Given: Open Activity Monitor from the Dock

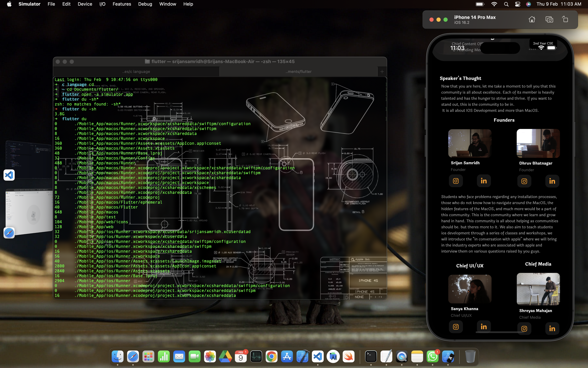Looking at the screenshot, I should point(256,357).
